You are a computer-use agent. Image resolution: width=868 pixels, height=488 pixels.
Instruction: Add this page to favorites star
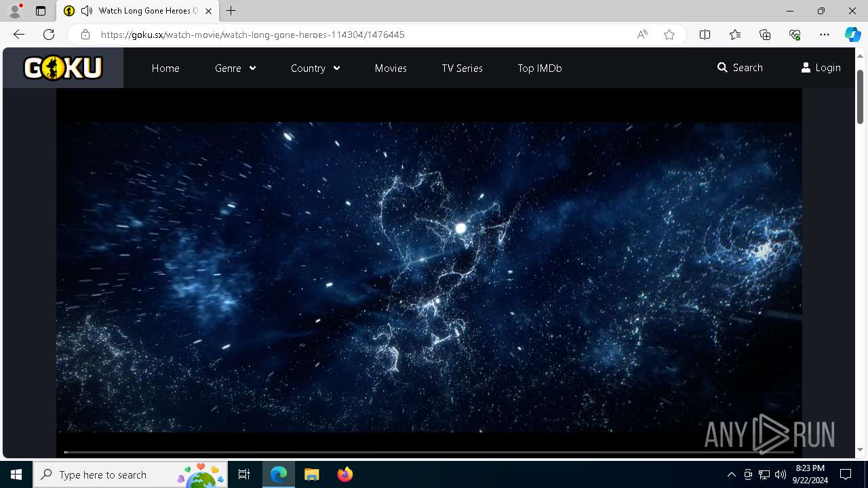click(669, 35)
